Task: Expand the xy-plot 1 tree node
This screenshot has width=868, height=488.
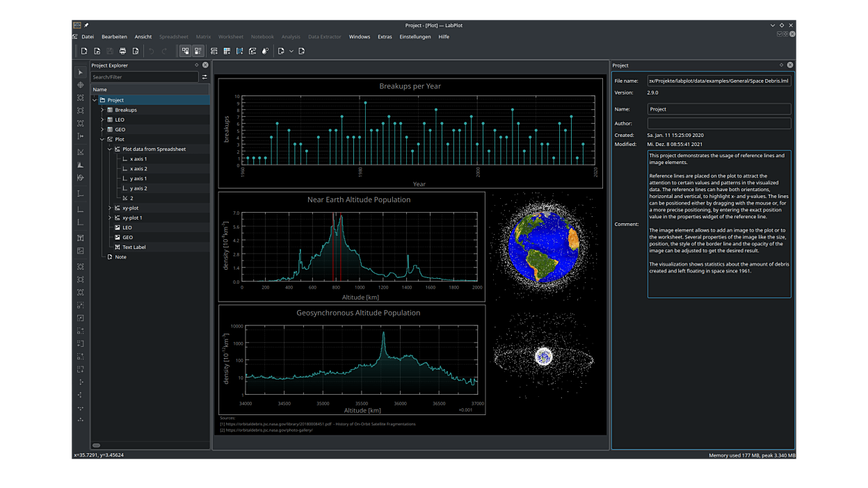Action: point(110,218)
